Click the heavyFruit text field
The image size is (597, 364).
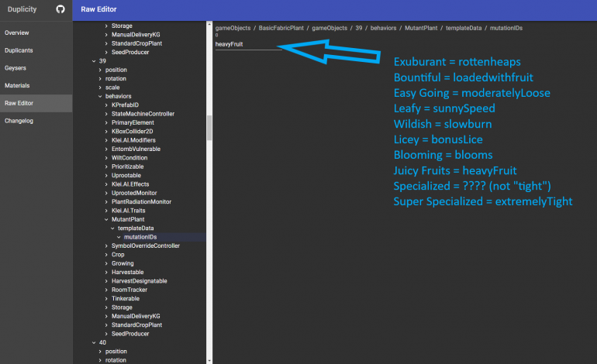[248, 45]
